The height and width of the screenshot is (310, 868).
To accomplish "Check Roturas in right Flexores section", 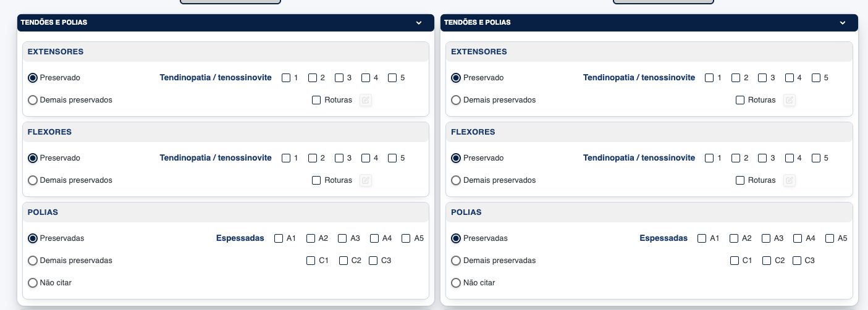I will click(x=740, y=180).
